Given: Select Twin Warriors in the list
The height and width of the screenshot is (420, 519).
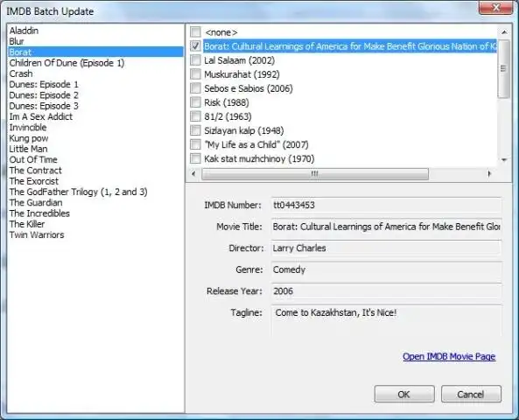Looking at the screenshot, I should tap(37, 235).
